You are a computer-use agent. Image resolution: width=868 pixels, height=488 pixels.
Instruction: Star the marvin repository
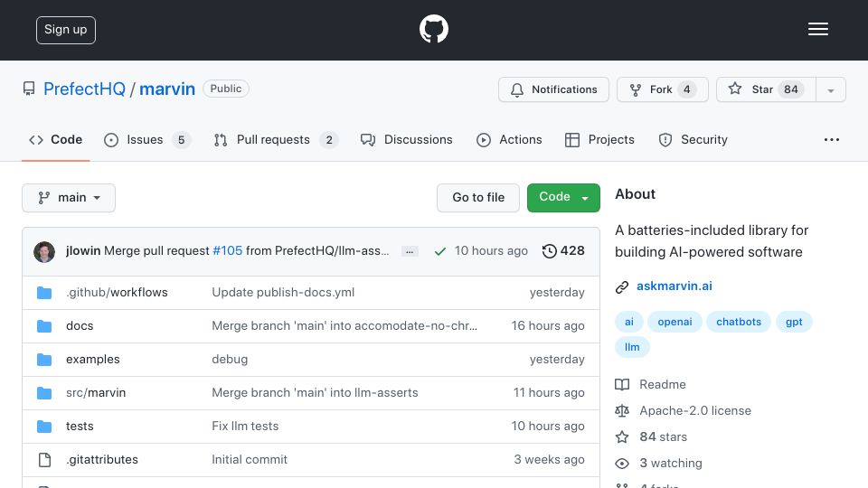coord(766,89)
